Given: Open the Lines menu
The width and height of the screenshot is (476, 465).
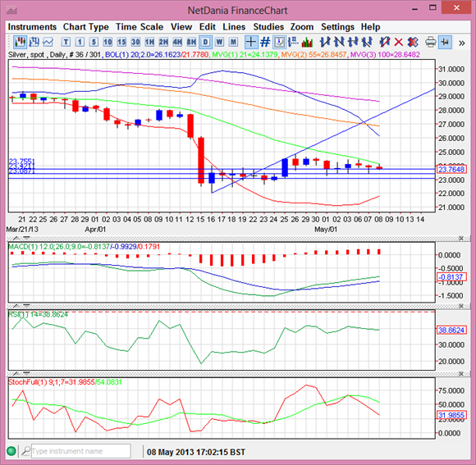Looking at the screenshot, I should (x=234, y=27).
